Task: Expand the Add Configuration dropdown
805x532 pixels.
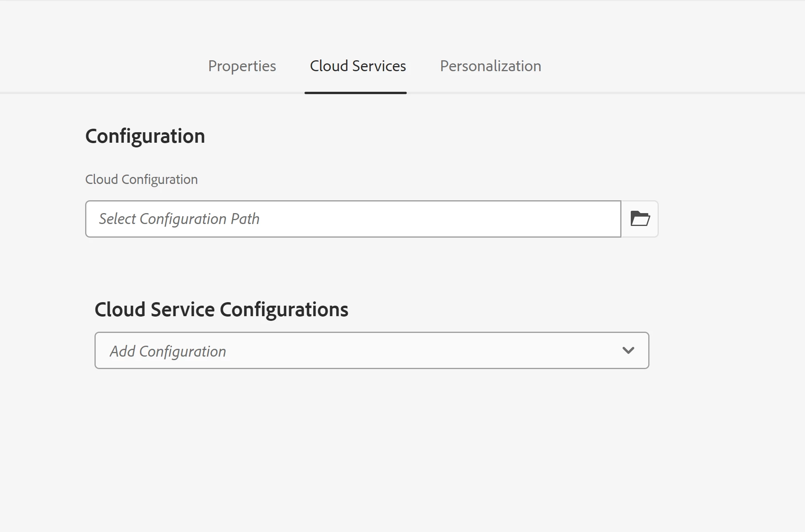Action: pos(371,350)
